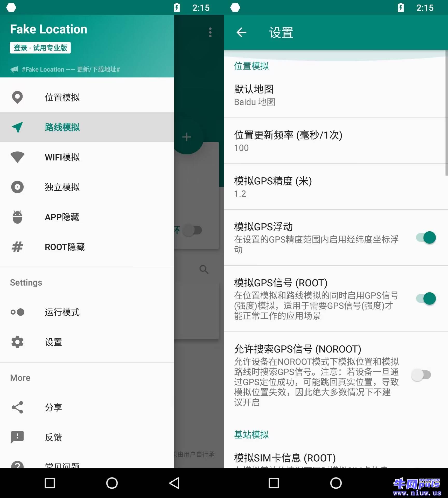Tap the feedback bubble icon beside 反馈
Image resolution: width=448 pixels, height=498 pixels.
tap(17, 437)
